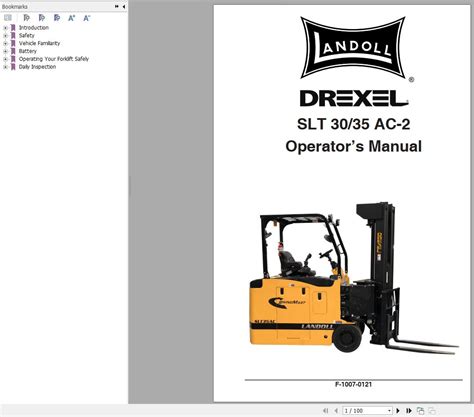Expand Operating Your Forklift Safely bookmark

[5, 59]
